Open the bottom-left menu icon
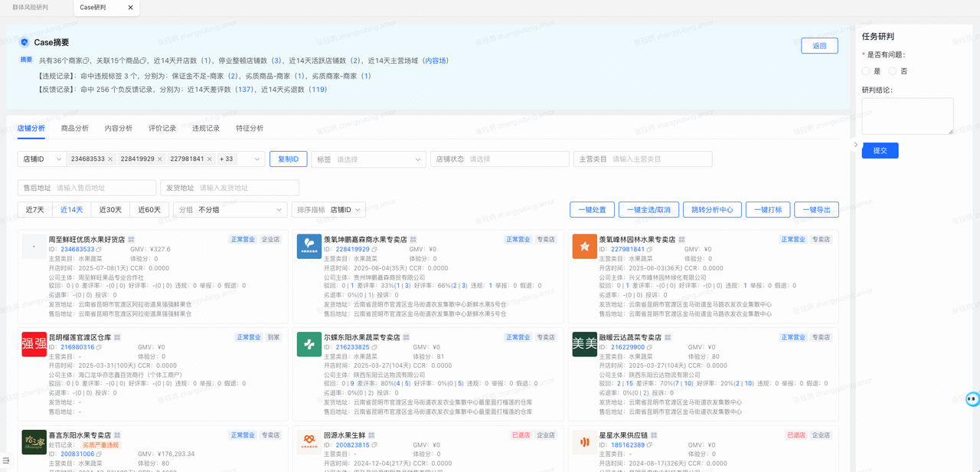 point(7,461)
